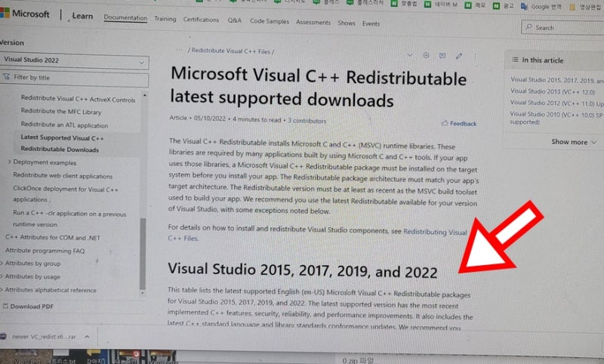The height and width of the screenshot is (364, 604).
Task: Click the Feedback link
Action: (459, 123)
